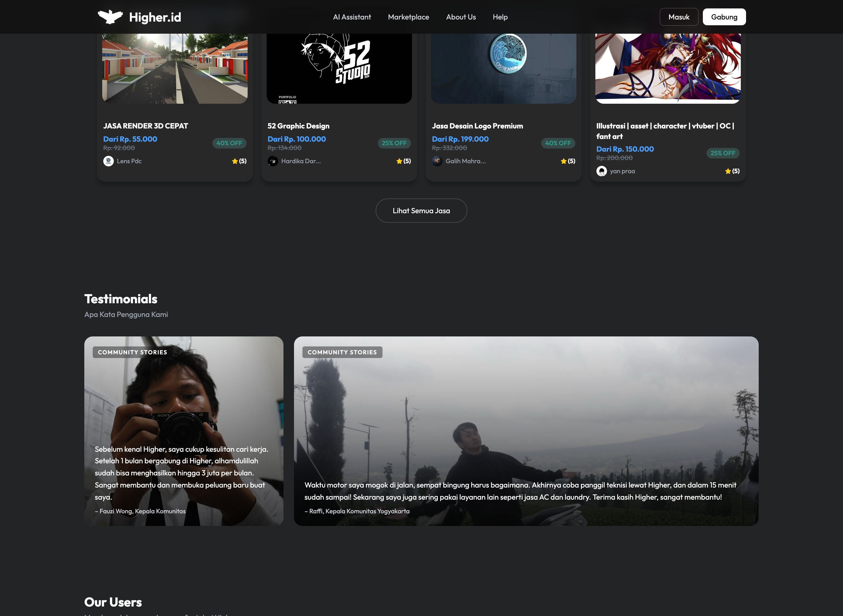Select the Illustrasi asset character vtuber title
The width and height of the screenshot is (843, 616).
click(x=665, y=131)
